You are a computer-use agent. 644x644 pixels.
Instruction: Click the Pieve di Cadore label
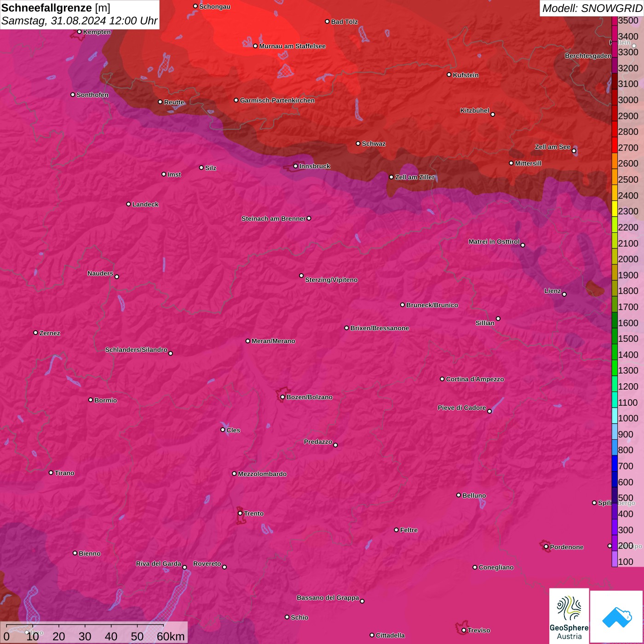tap(462, 408)
